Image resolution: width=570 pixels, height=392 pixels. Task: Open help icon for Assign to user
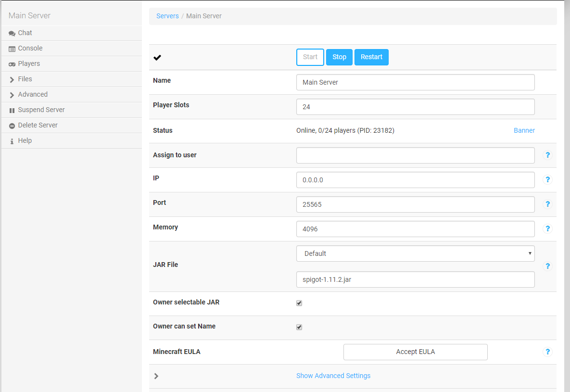coord(547,155)
